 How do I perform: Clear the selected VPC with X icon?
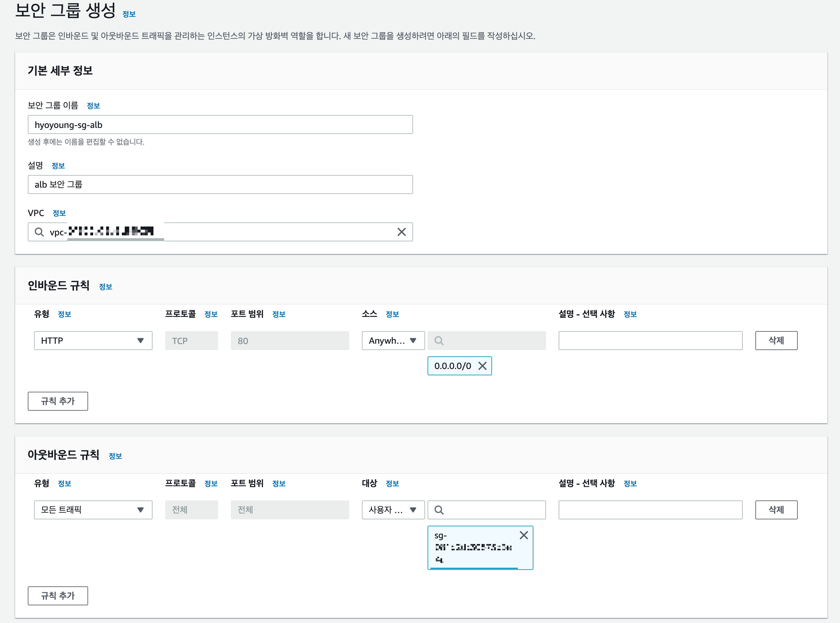point(401,232)
